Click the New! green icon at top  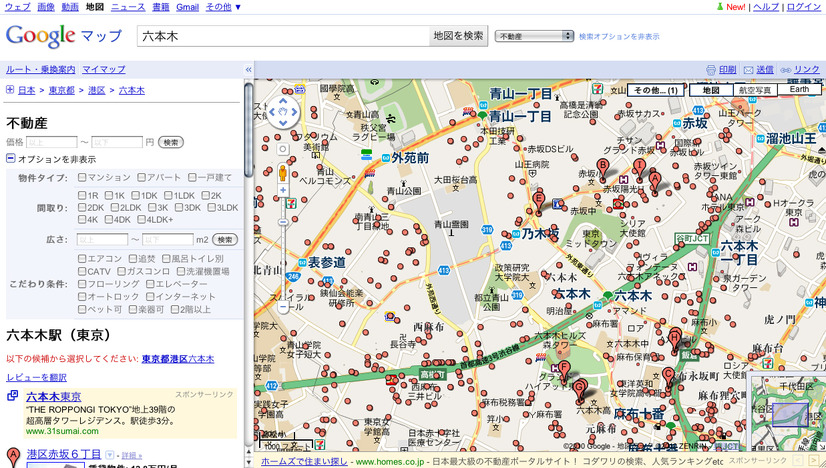[720, 7]
